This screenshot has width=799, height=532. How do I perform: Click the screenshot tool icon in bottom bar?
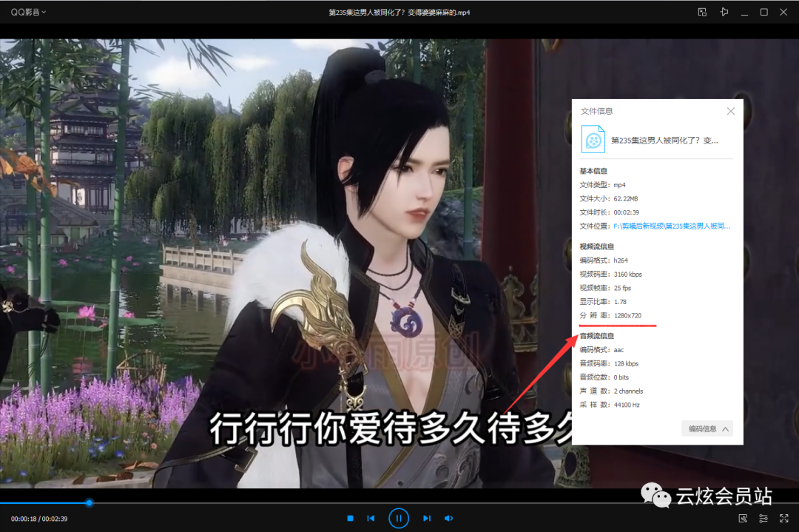(743, 518)
